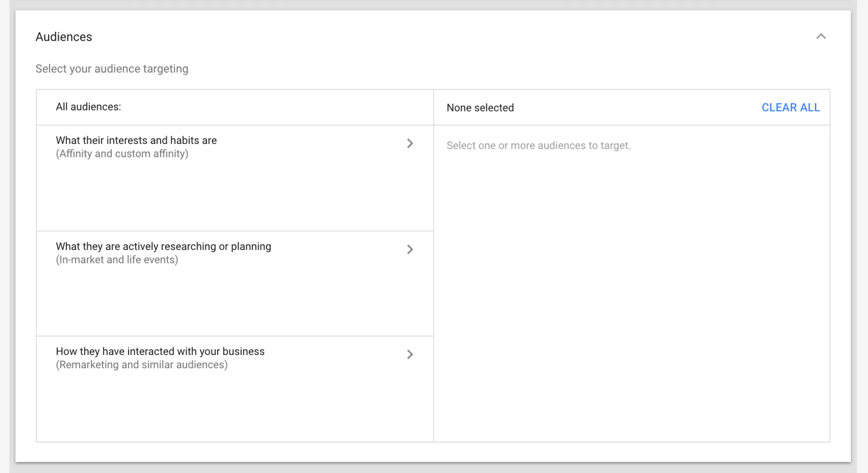Click the None selected header label
Image resolution: width=868 pixels, height=473 pixels.
(480, 108)
